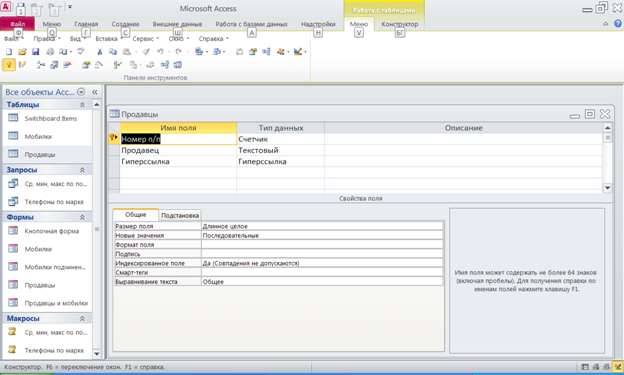Screen dimensions: 624x375
Task: Select Switchboard Items table
Action: point(51,118)
